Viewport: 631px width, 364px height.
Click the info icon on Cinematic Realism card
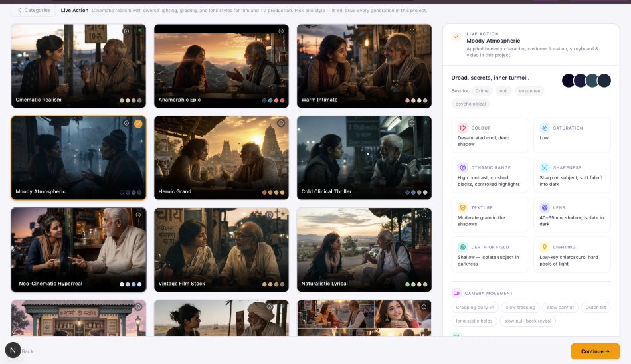pos(126,31)
